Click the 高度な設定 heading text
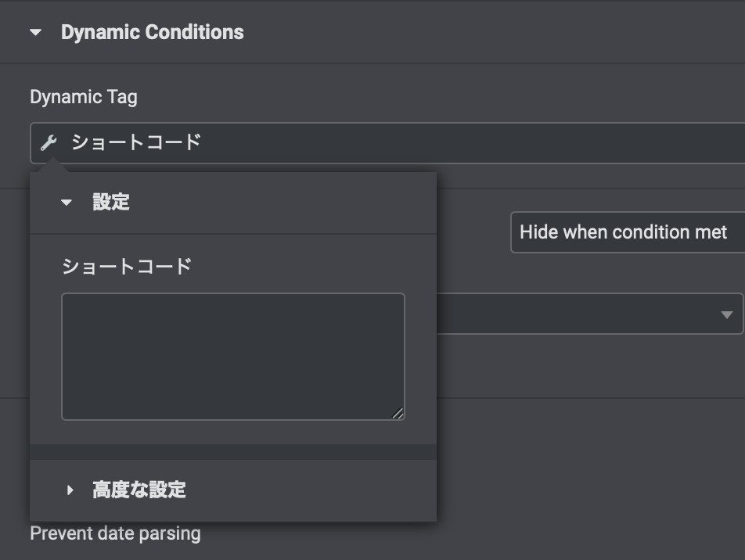The height and width of the screenshot is (560, 745). click(x=139, y=490)
